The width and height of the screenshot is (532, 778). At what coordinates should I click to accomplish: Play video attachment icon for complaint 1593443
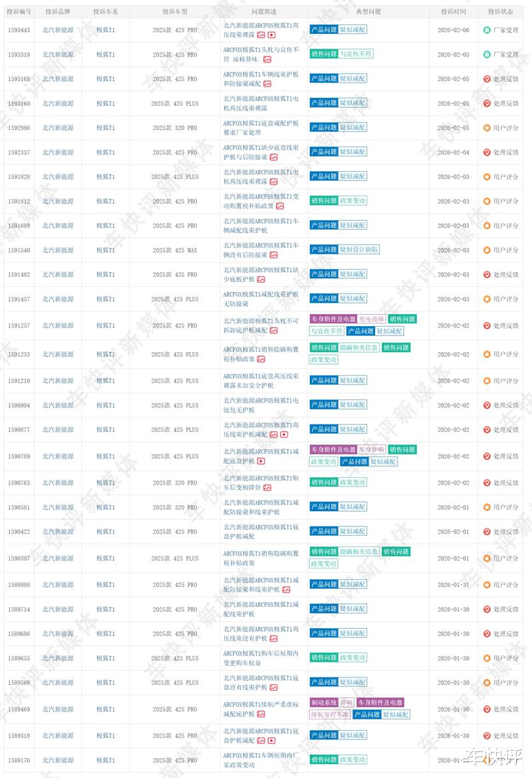(x=272, y=35)
